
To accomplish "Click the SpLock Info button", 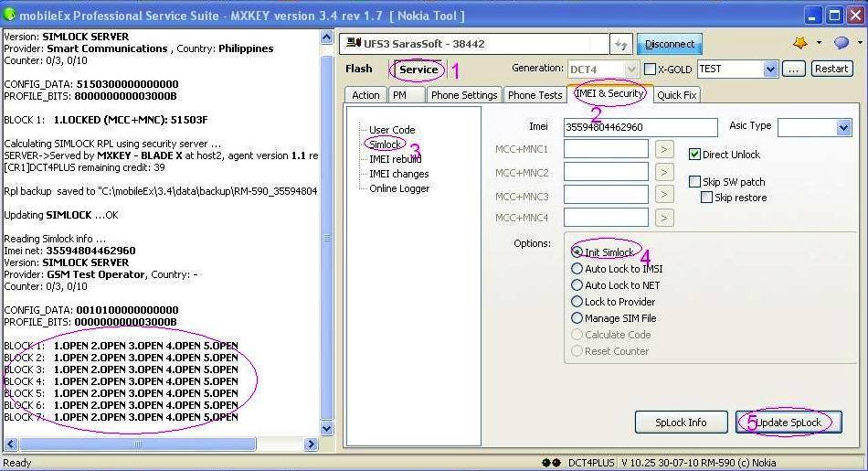I will (681, 423).
